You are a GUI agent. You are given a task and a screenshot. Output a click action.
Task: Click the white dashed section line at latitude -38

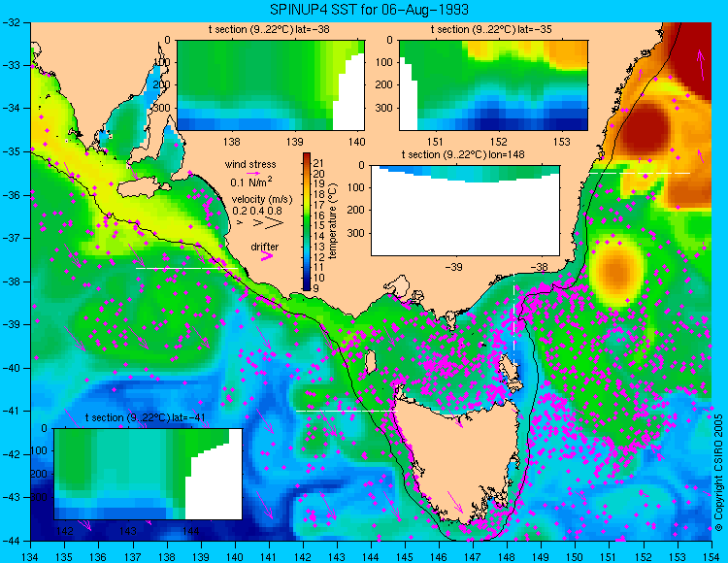coord(186,268)
